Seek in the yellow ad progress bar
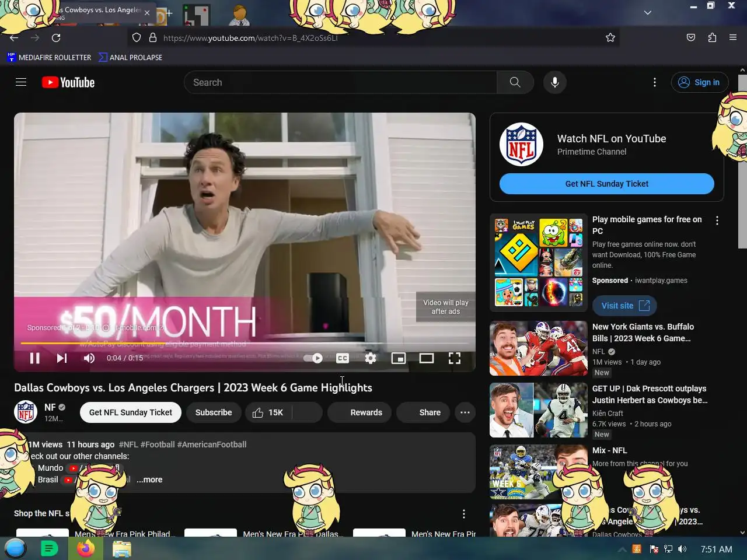Viewport: 747px width, 560px height. (245, 343)
